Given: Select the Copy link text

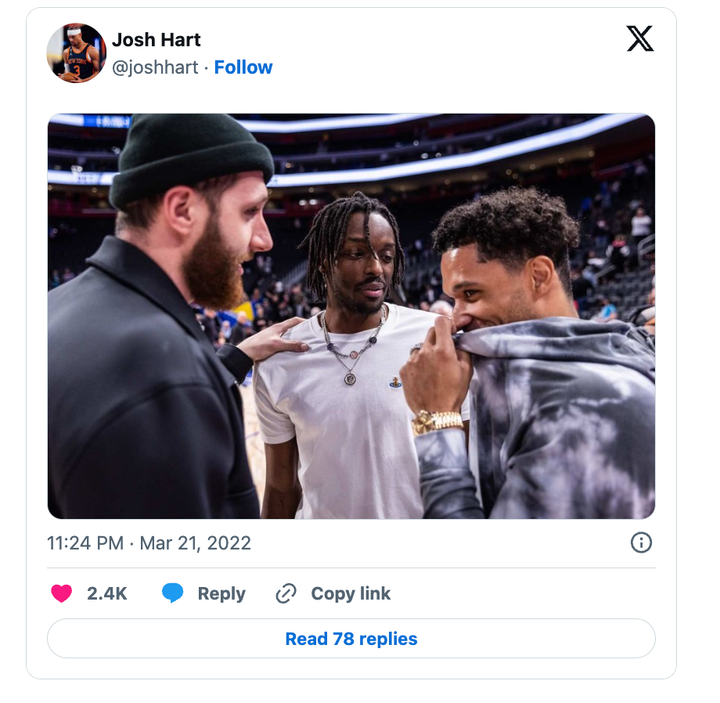Looking at the screenshot, I should (351, 594).
